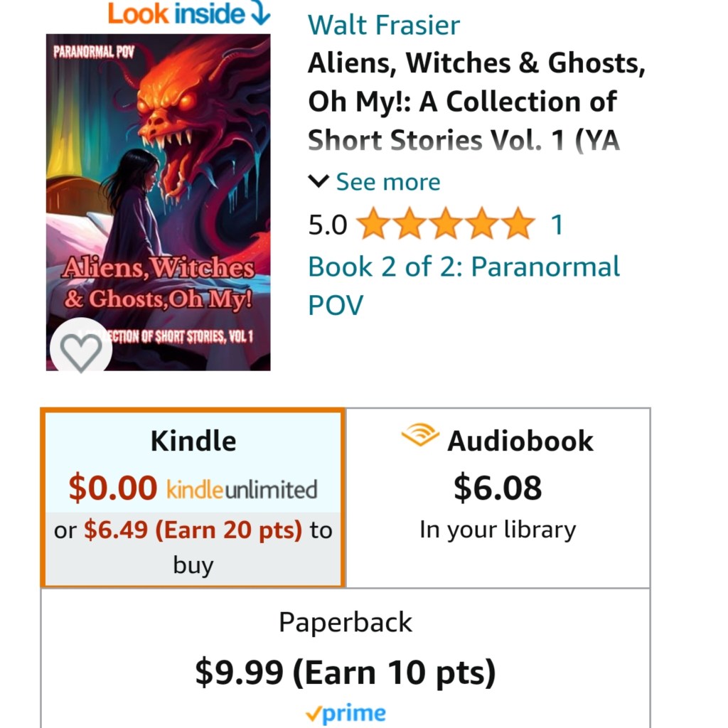Screen dimensions: 728x728
Task: Click the Audible audiobook logo icon
Action: 420,436
